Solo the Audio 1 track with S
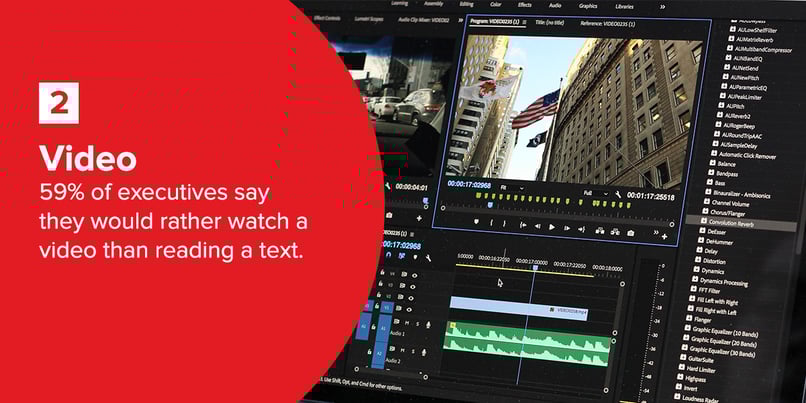This screenshot has width=806, height=403. 417,324
